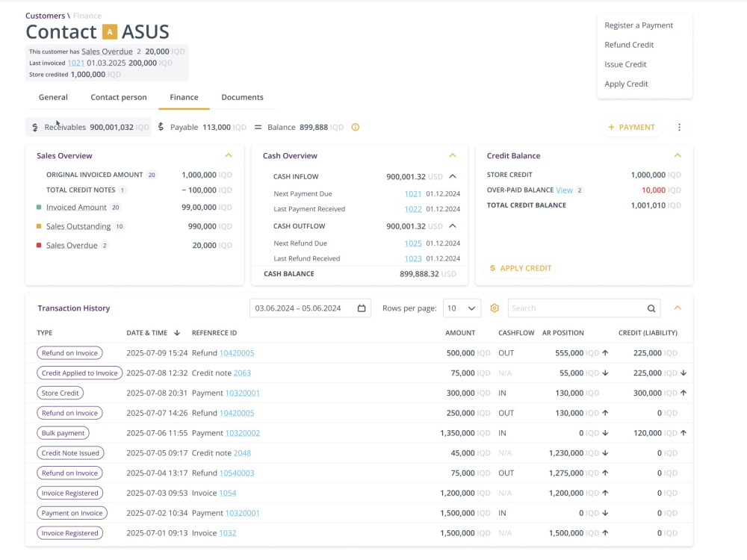This screenshot has height=560, width=747.
Task: Open Invoice 1032 reference
Action: point(228,533)
